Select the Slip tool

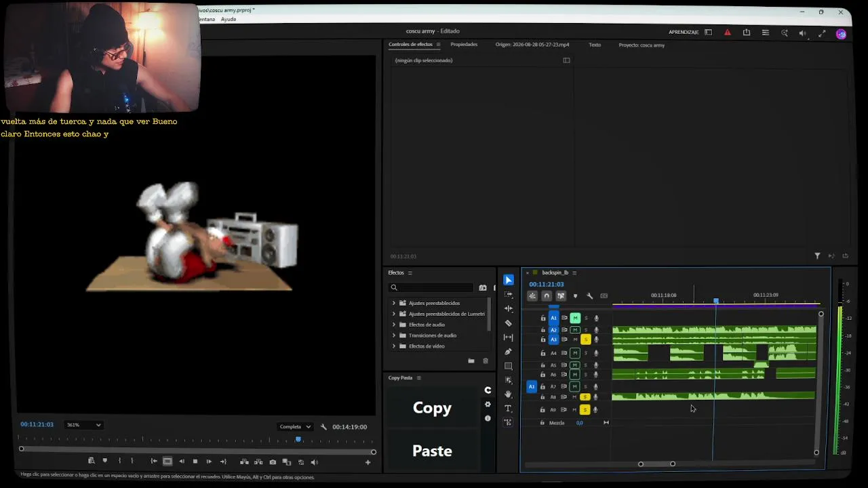(x=509, y=338)
